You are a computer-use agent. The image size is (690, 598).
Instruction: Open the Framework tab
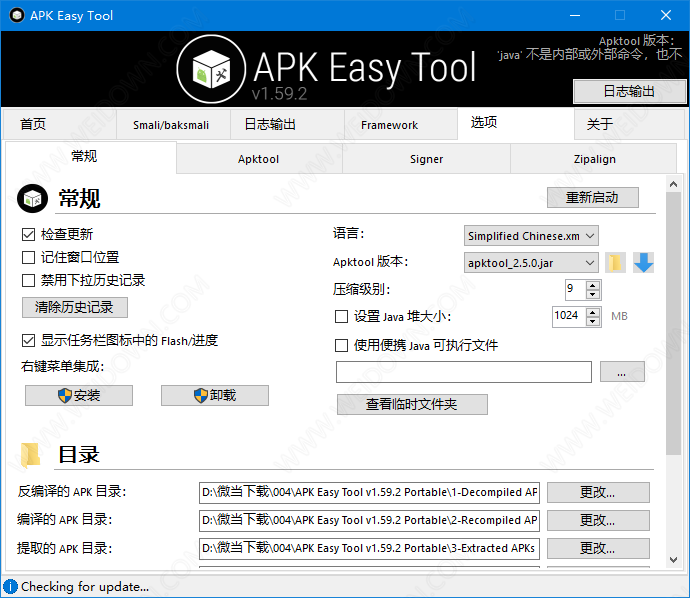click(401, 125)
